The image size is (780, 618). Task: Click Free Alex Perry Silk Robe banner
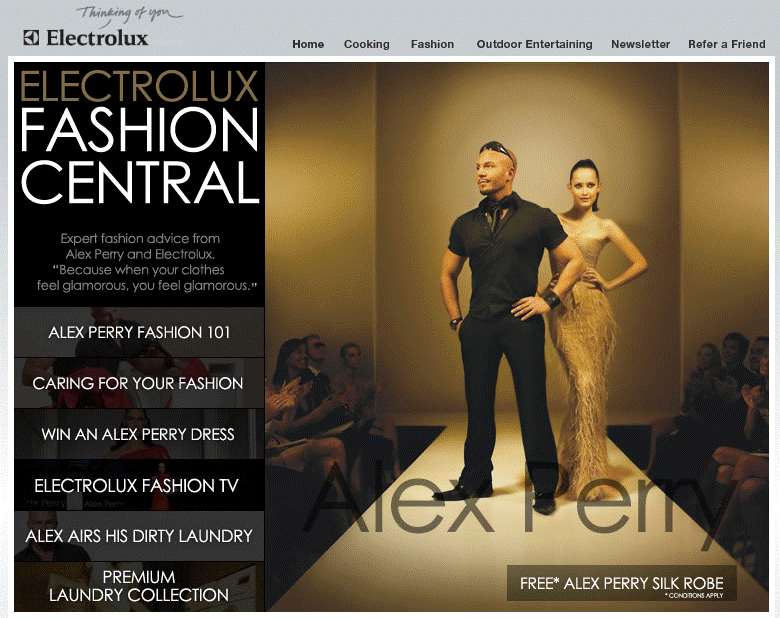coord(621,583)
